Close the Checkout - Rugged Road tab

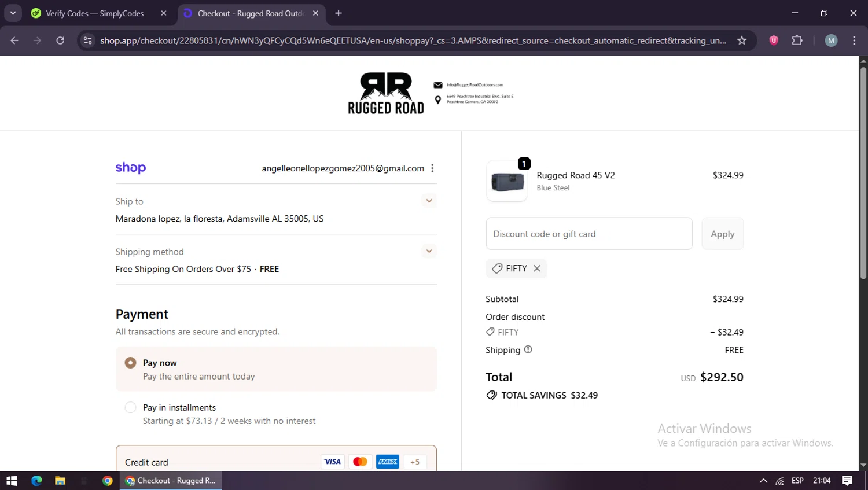pyautogui.click(x=315, y=13)
